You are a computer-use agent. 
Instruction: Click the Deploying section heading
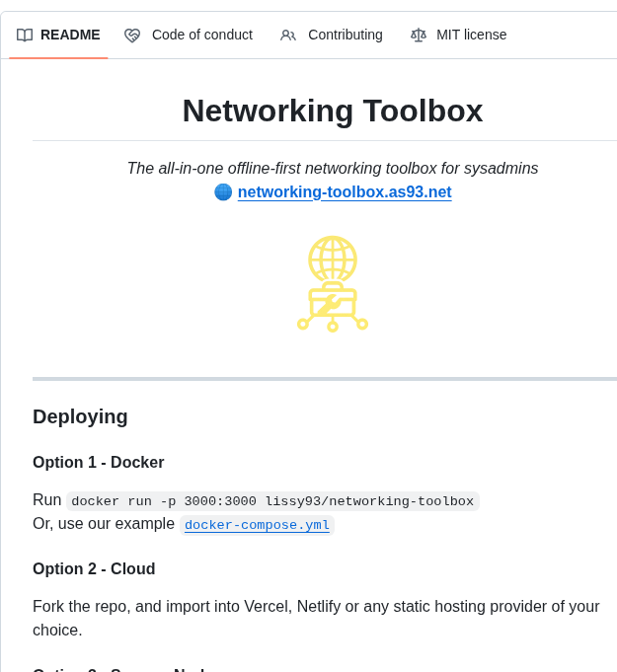[x=80, y=416]
